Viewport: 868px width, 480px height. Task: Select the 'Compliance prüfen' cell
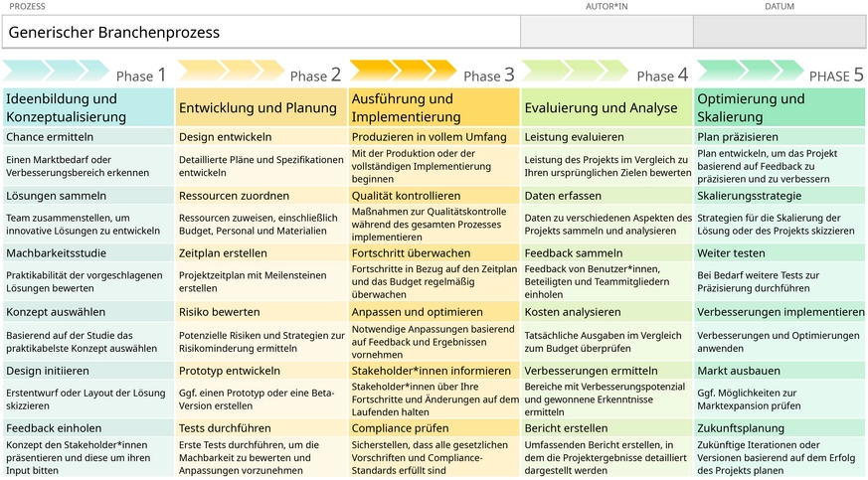(434, 428)
